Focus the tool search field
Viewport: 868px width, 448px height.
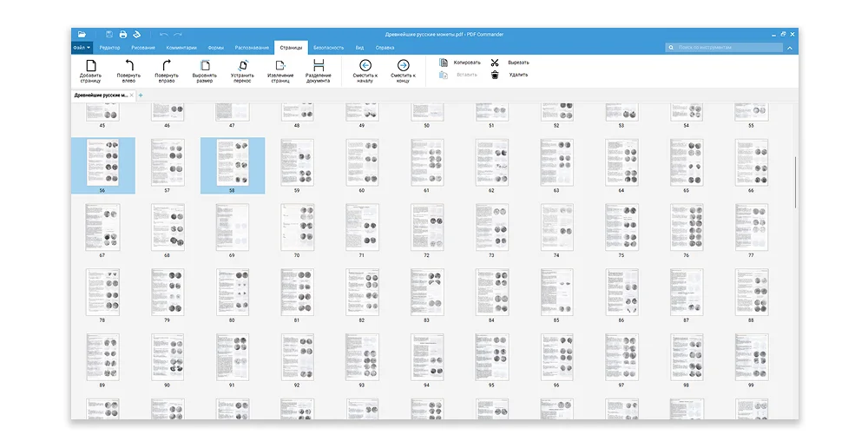(724, 48)
